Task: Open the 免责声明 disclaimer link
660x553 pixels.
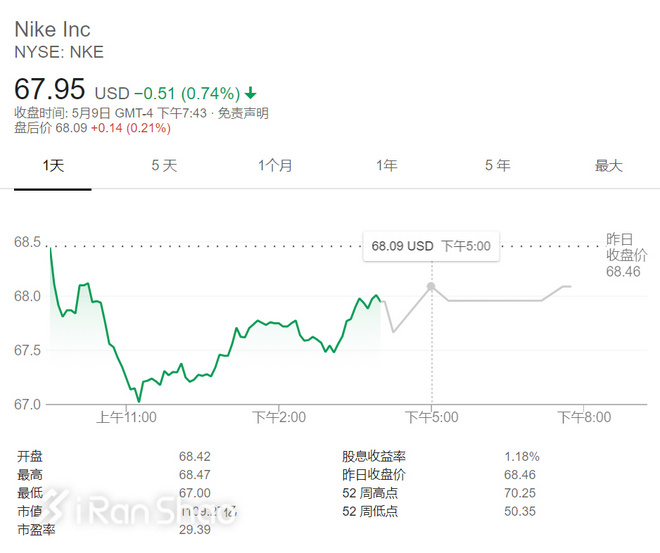Action: 243,113
